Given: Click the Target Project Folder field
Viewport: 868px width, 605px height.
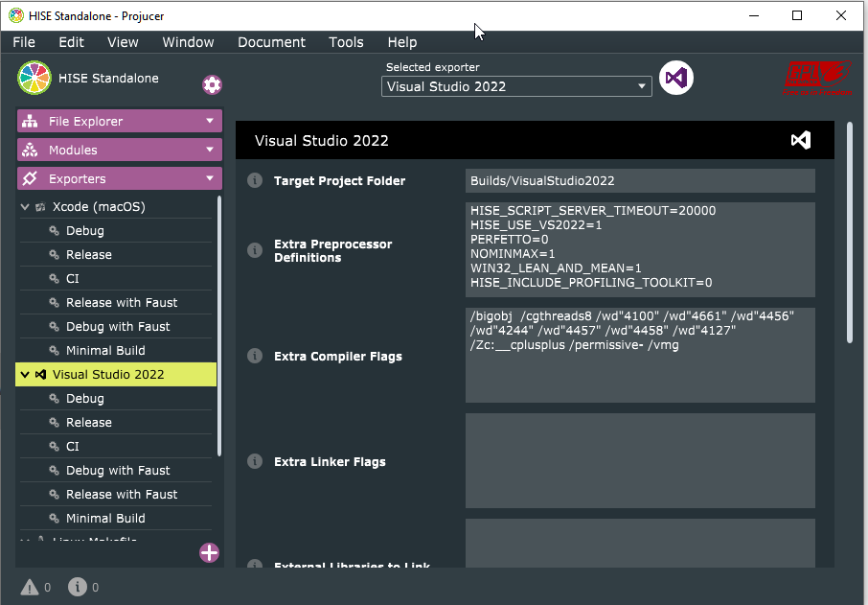Looking at the screenshot, I should click(640, 180).
